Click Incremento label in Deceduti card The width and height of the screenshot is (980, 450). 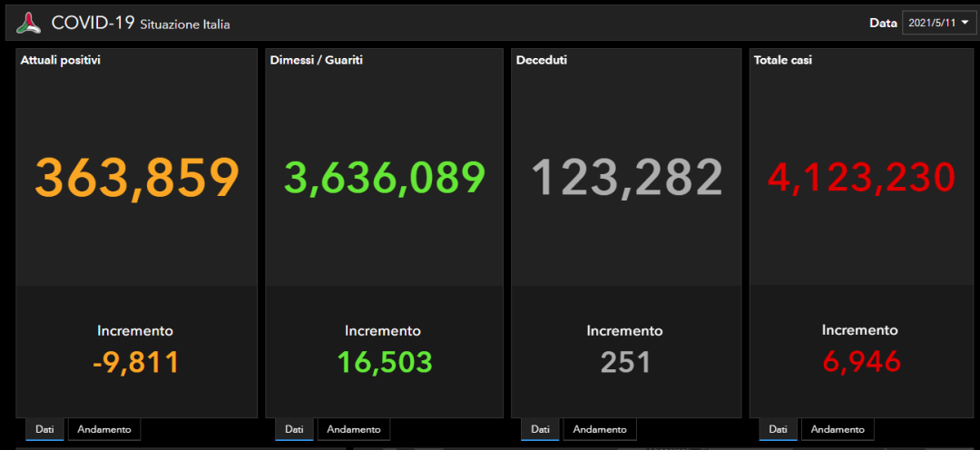coord(624,330)
